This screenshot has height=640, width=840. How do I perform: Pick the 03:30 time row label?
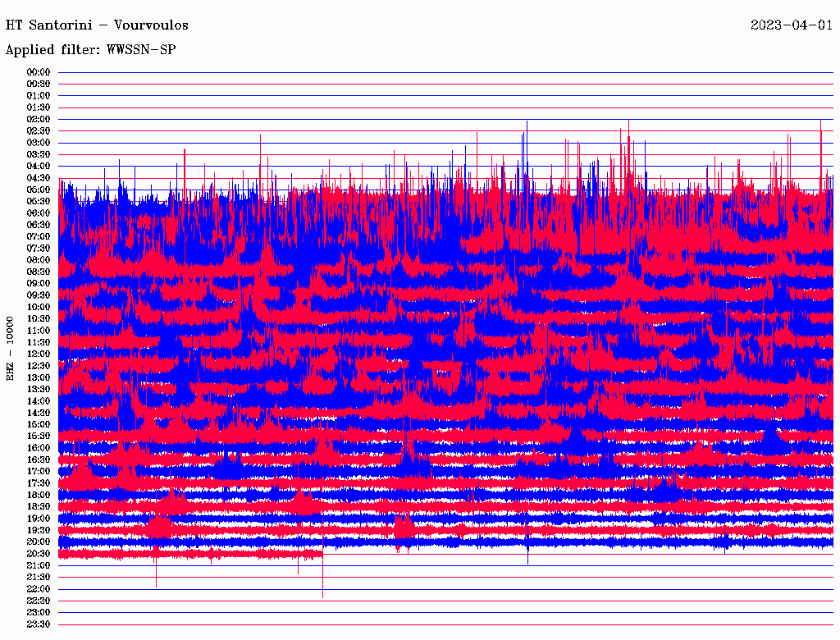click(39, 154)
